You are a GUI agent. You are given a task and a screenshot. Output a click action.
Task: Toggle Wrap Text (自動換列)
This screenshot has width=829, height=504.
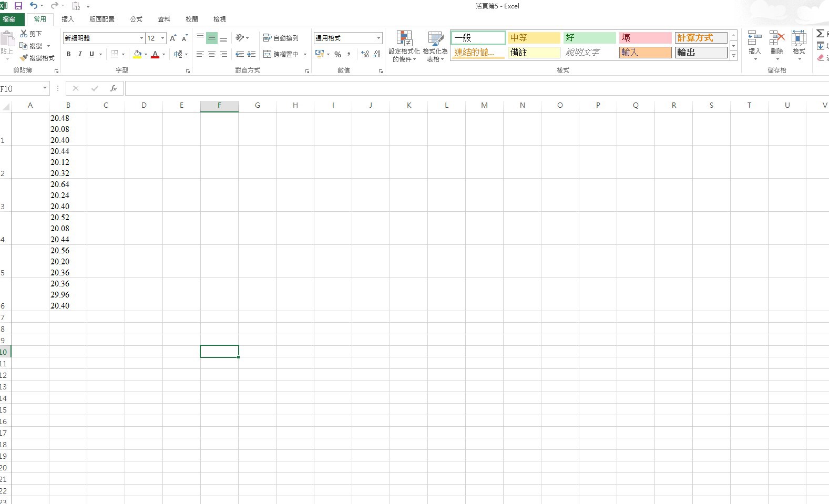[x=281, y=38]
